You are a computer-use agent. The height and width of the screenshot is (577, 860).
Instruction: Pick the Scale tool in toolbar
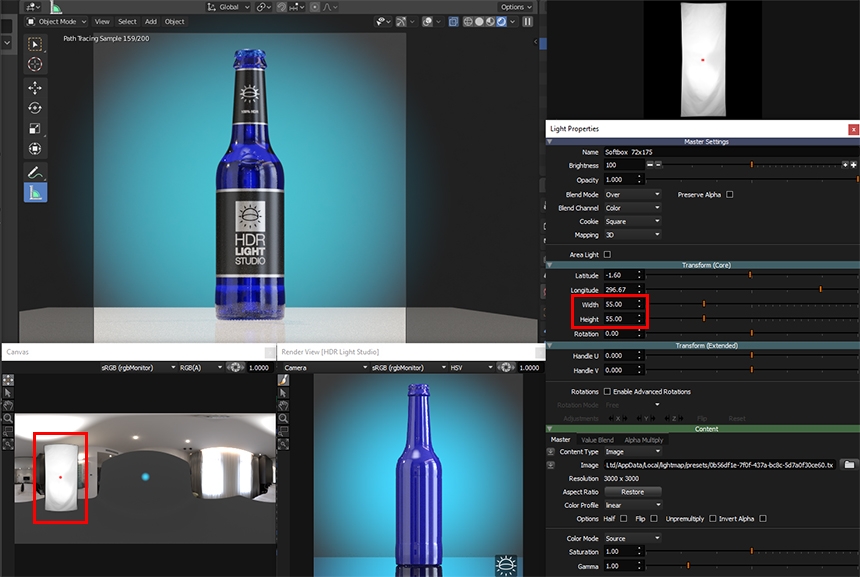[x=35, y=128]
